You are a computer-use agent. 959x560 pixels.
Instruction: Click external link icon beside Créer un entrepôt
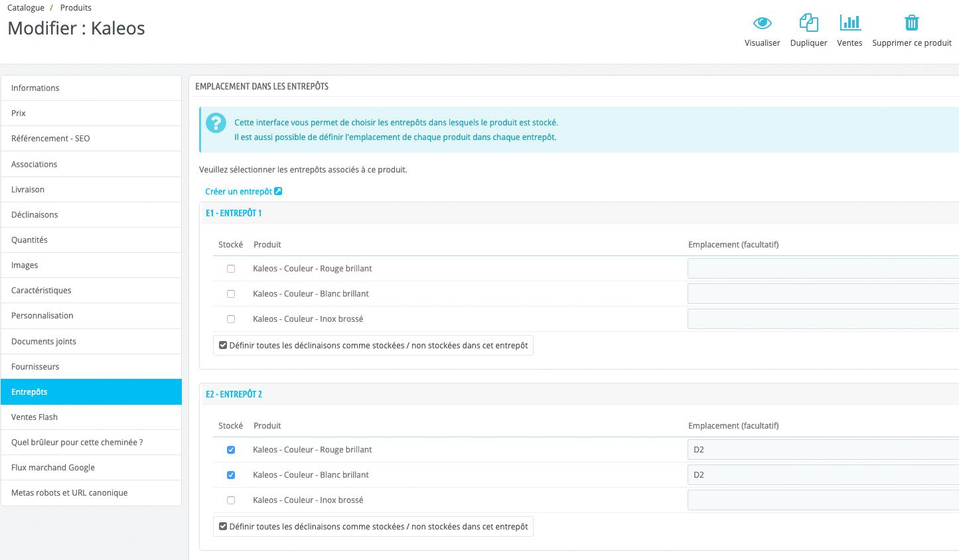[278, 191]
